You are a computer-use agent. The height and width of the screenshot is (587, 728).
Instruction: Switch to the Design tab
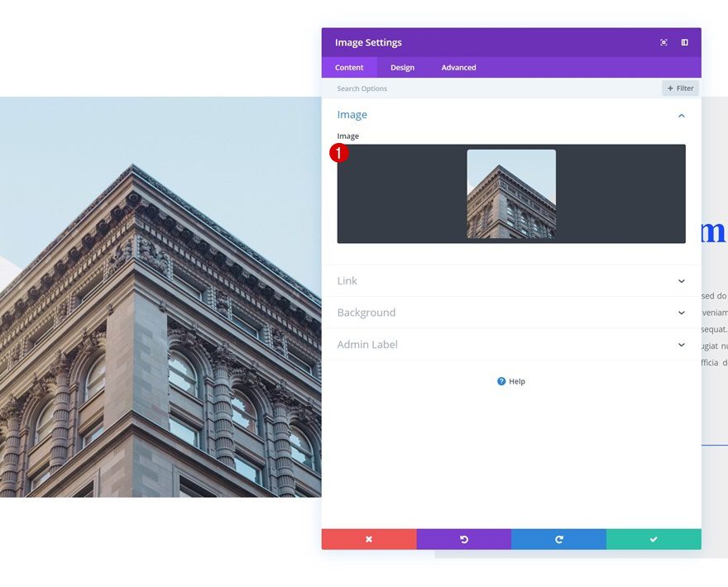402,67
